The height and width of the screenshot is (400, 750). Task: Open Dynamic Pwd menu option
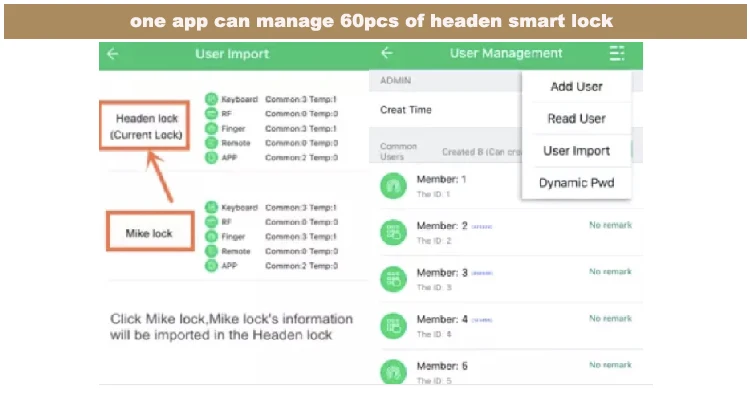(576, 183)
